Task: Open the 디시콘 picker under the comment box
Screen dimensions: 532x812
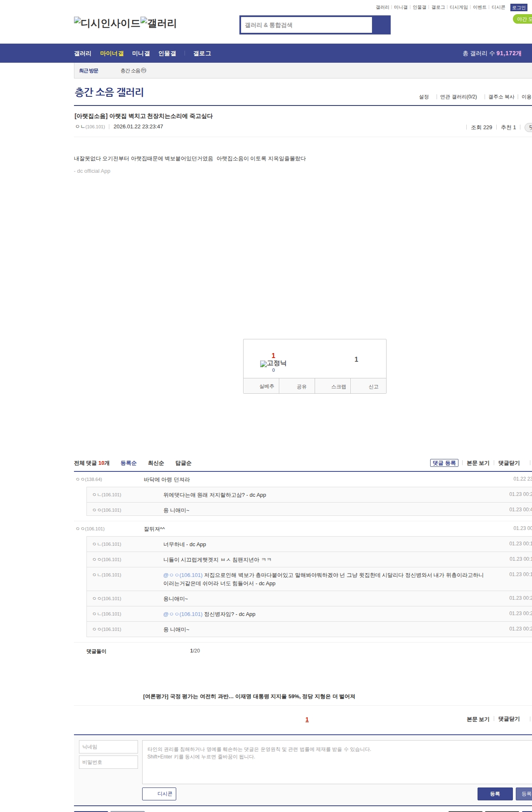Action: (159, 794)
